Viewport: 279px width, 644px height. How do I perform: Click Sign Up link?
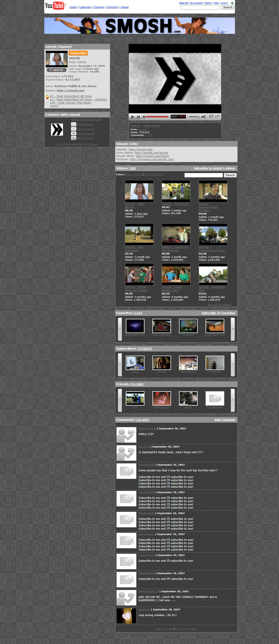tap(184, 3)
